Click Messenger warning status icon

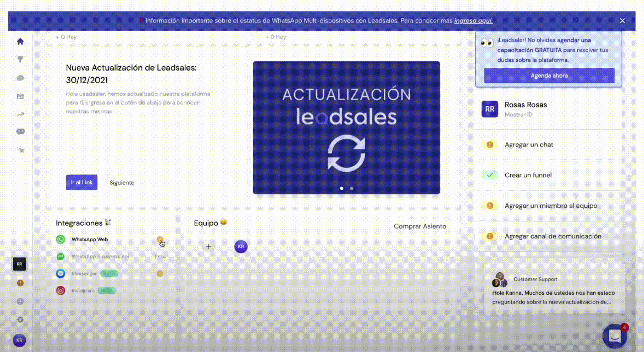tap(160, 274)
